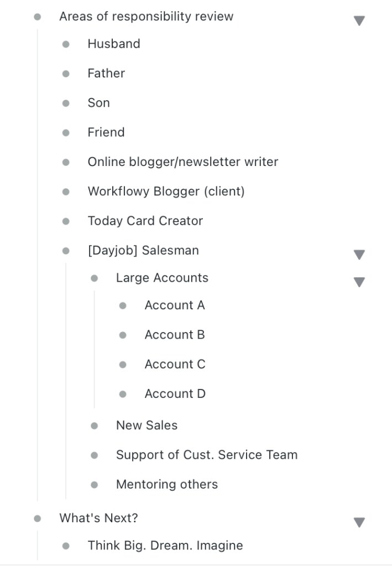Click the bullet next to Father

point(66,74)
